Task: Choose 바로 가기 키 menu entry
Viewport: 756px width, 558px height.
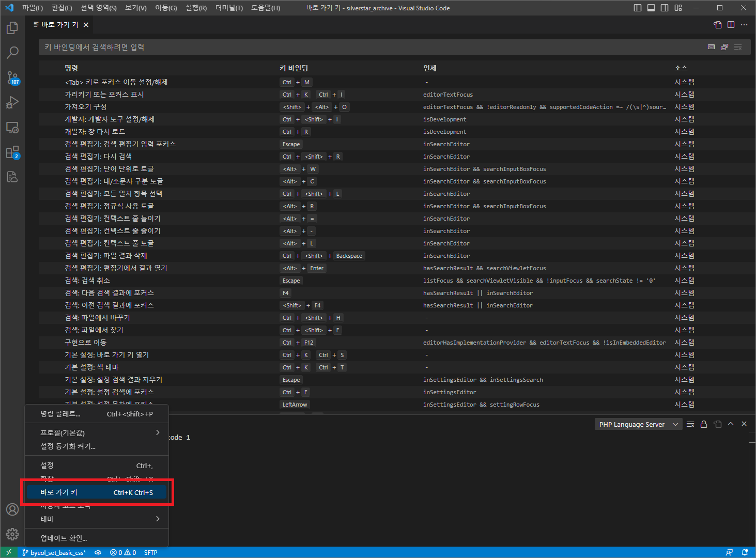Action: click(x=97, y=492)
